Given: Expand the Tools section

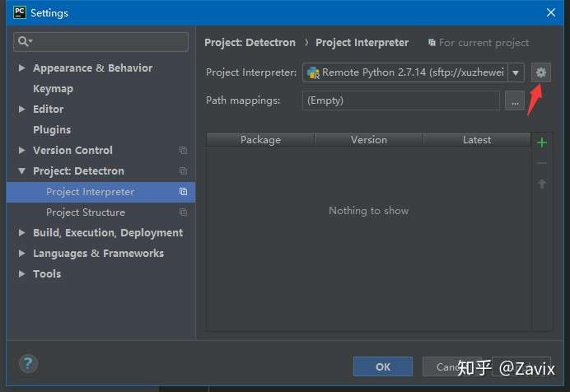Looking at the screenshot, I should (x=21, y=273).
